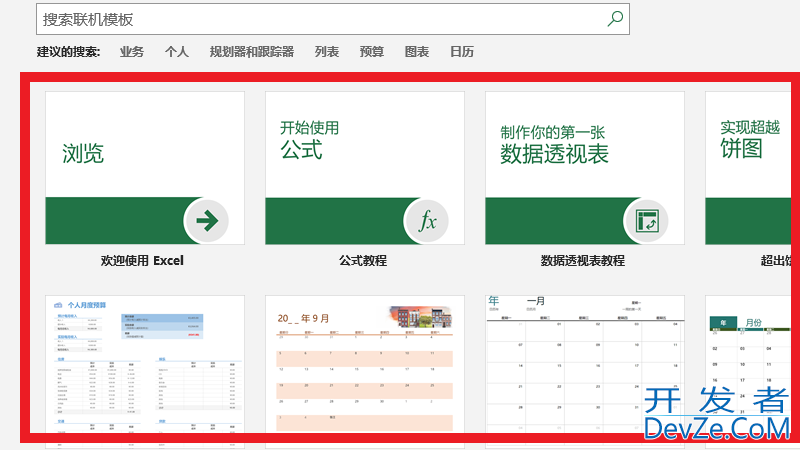Viewport: 800px width, 450px height.
Task: Choose the 规划器和跟踪器 suggested search
Action: [252, 52]
